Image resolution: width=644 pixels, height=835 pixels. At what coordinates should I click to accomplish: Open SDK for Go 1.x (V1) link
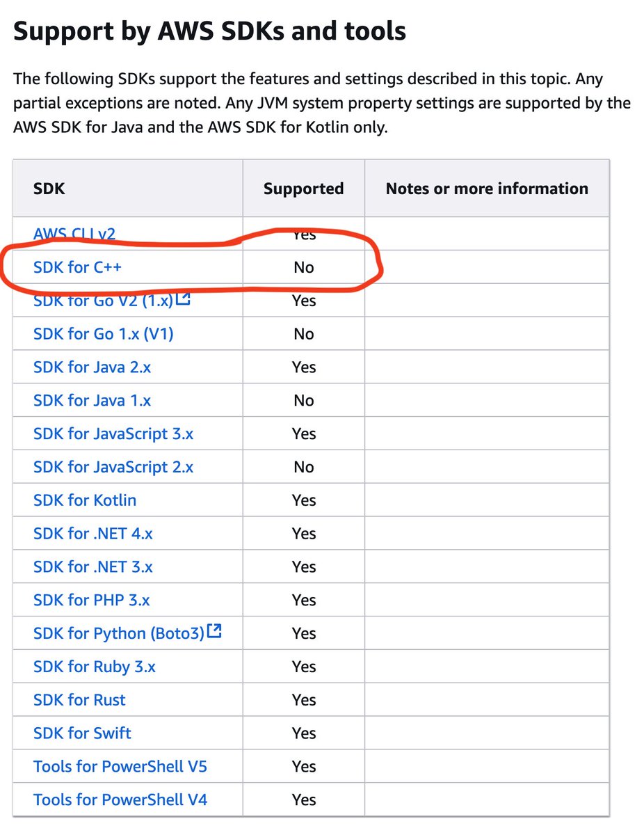point(104,334)
